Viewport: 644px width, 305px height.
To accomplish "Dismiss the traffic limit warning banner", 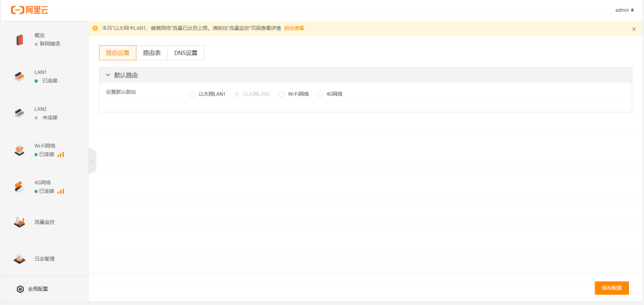I will (x=633, y=29).
